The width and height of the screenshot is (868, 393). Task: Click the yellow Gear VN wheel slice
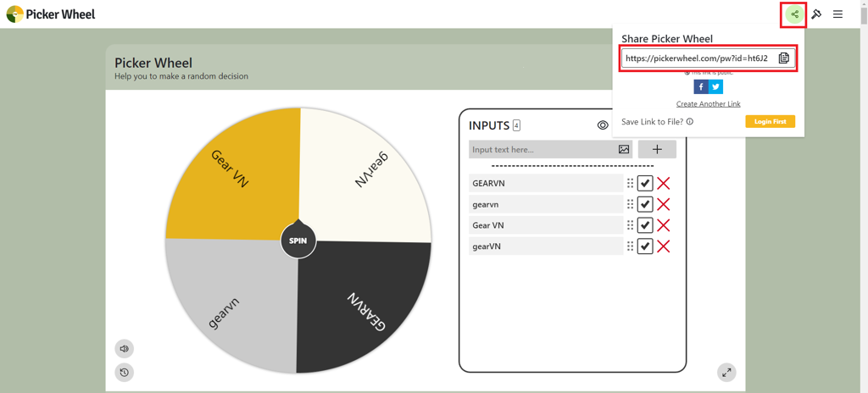click(x=232, y=174)
